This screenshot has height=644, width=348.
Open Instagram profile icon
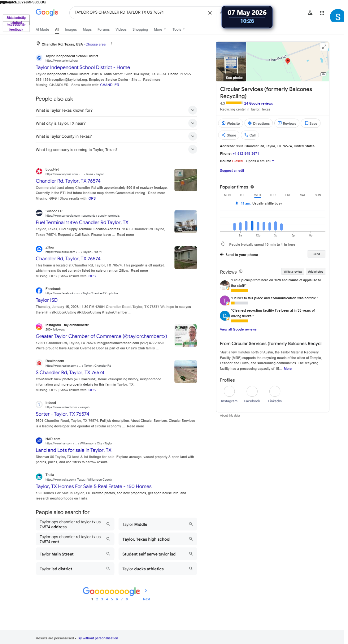pos(229,391)
